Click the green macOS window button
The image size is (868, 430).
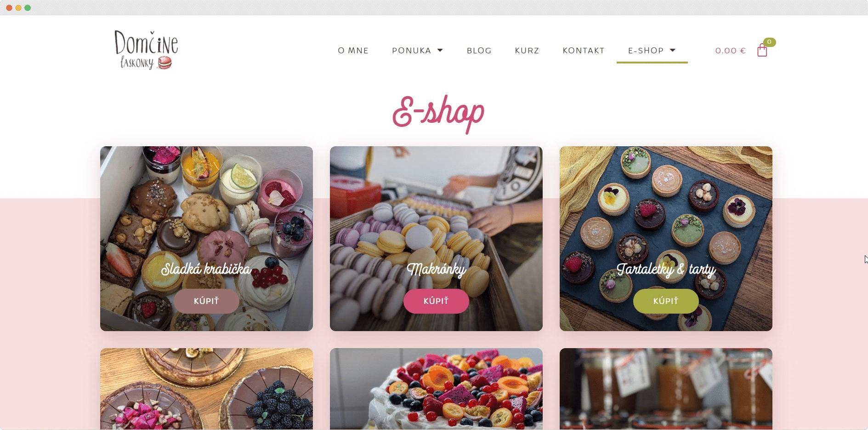[x=28, y=8]
